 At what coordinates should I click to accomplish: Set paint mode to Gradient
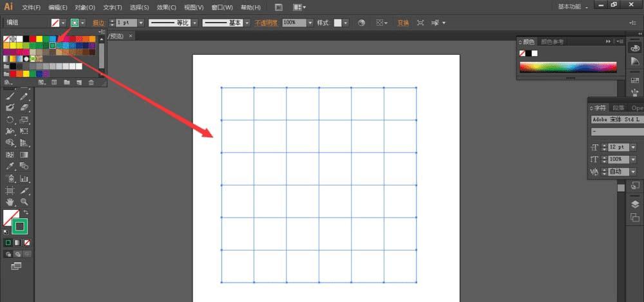point(17,243)
